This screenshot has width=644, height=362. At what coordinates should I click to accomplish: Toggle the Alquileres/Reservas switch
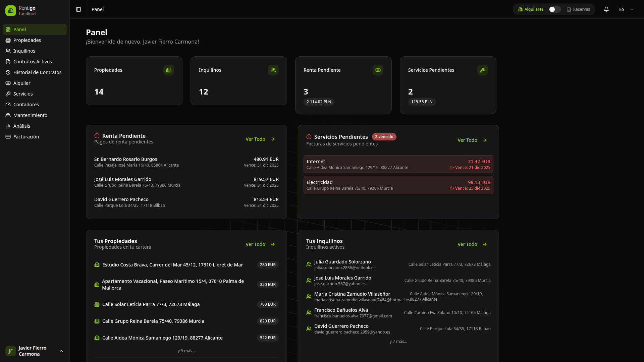click(x=555, y=9)
